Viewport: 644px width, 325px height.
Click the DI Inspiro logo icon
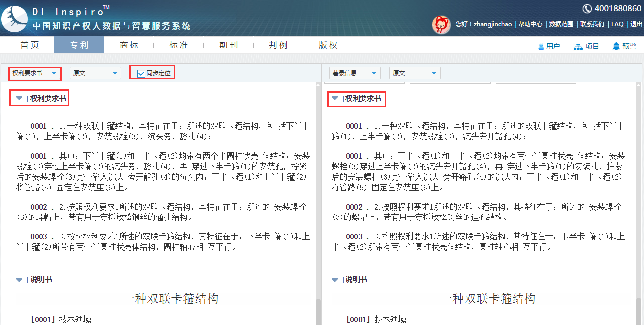[14, 19]
